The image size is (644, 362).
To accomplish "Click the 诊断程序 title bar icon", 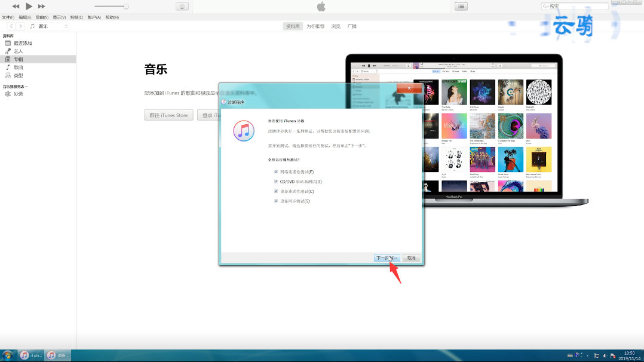I will click(223, 102).
